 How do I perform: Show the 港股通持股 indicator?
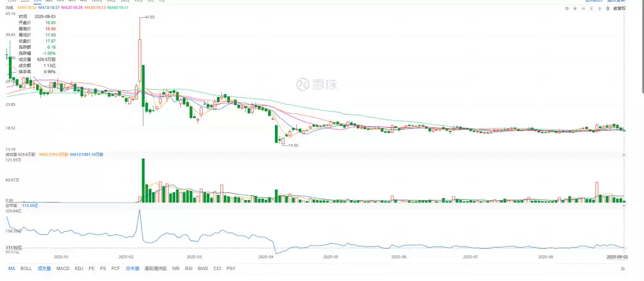click(155, 268)
